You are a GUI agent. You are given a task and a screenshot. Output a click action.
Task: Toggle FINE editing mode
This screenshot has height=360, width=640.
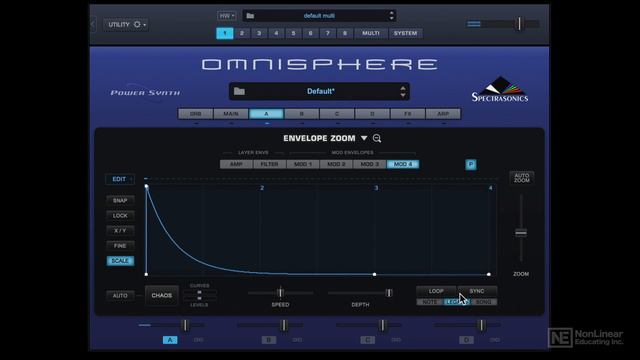coord(120,246)
